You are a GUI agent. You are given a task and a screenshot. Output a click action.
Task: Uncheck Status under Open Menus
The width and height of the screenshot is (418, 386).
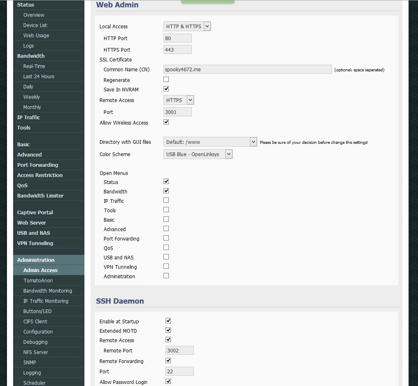166,182
